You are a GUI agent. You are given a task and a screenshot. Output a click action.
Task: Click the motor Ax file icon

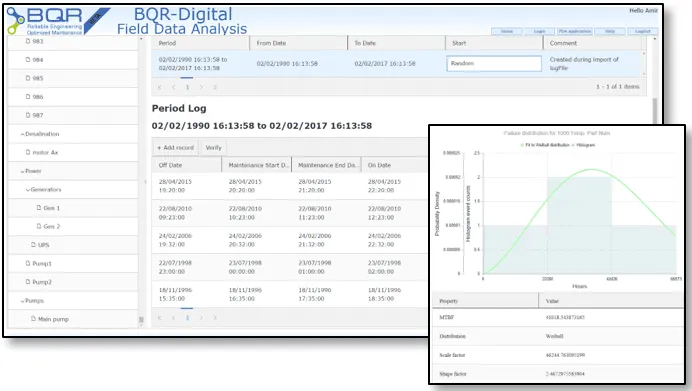coord(28,152)
